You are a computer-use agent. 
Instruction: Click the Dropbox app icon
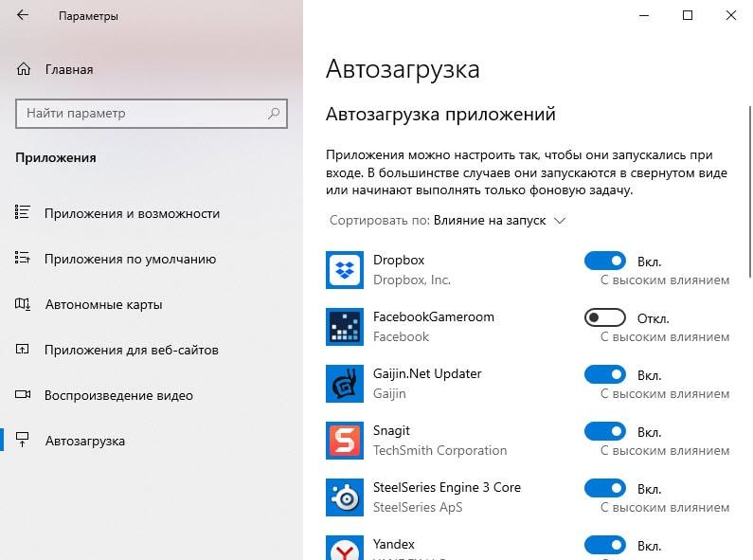point(345,270)
